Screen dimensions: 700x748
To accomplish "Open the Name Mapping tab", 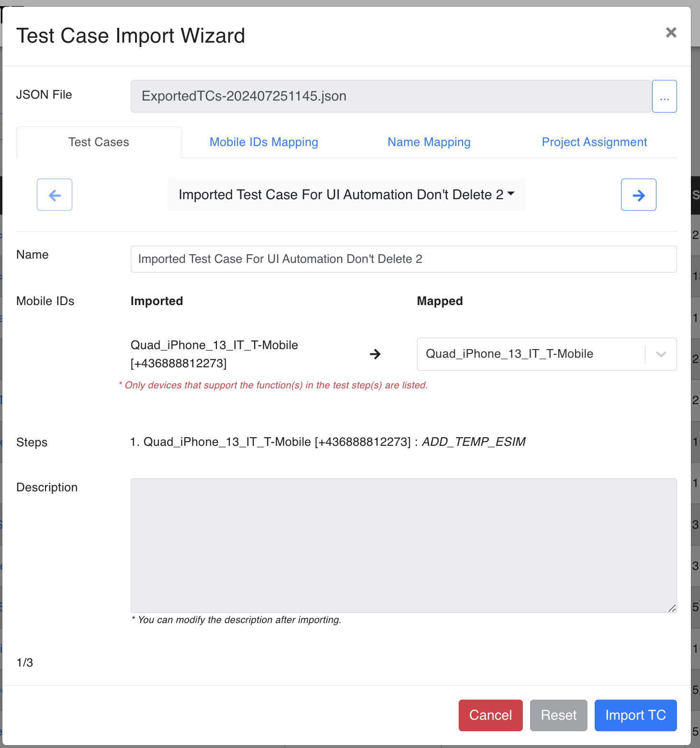I will pyautogui.click(x=429, y=142).
